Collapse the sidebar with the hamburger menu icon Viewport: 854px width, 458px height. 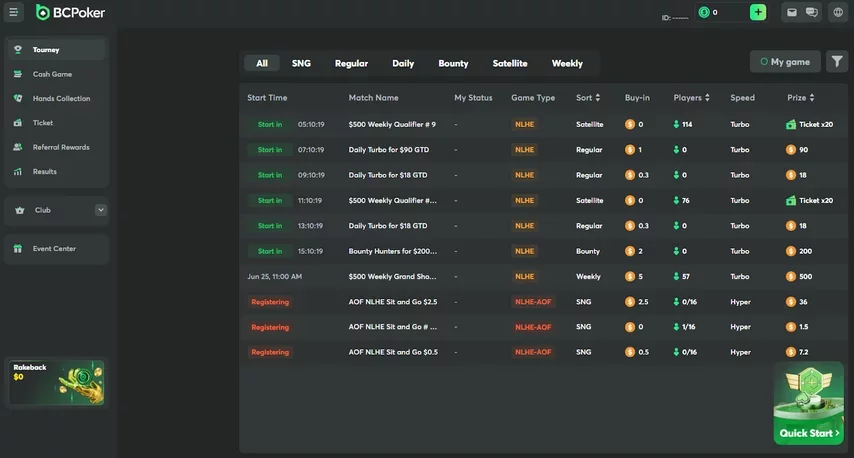[14, 12]
